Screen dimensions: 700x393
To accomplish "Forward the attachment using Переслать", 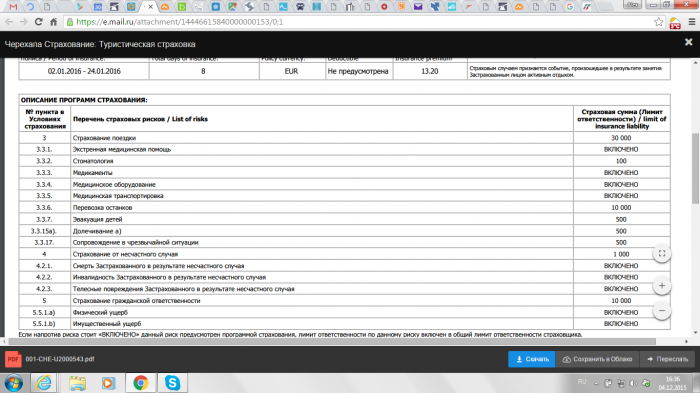I will tap(667, 359).
